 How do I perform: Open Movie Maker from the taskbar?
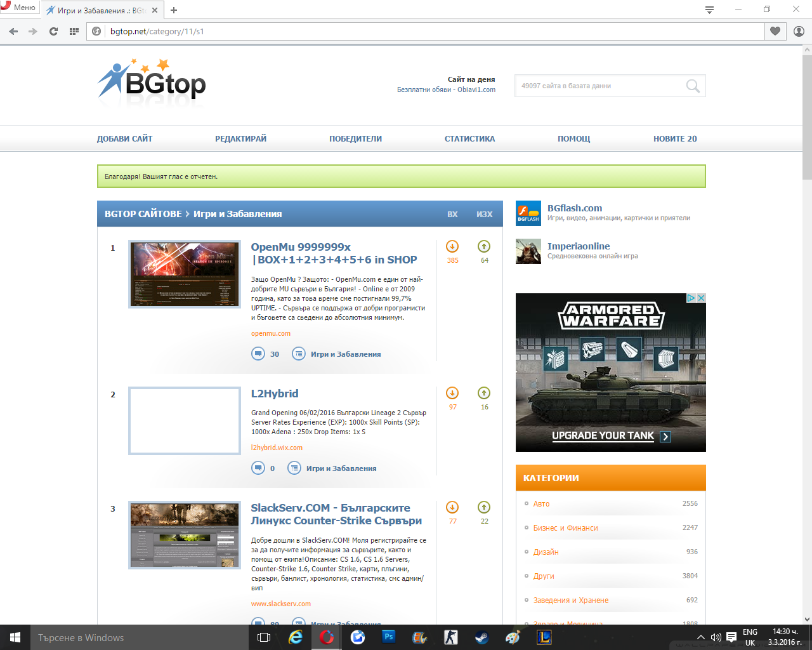[x=420, y=637]
